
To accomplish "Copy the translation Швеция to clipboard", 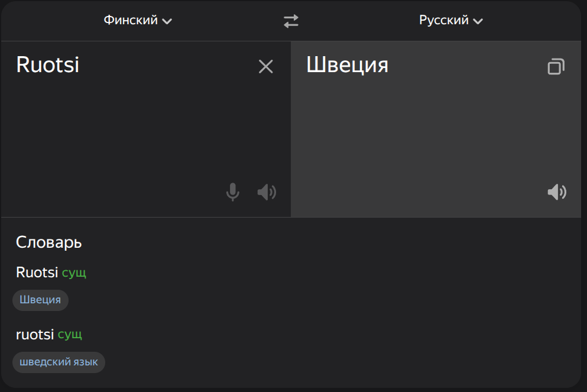I will pyautogui.click(x=556, y=67).
